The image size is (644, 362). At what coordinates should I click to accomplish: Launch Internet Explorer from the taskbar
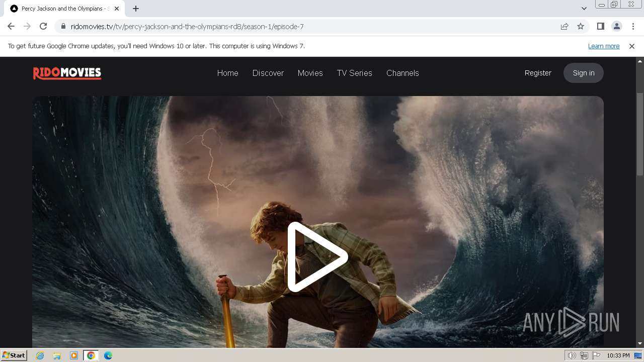[x=40, y=355]
